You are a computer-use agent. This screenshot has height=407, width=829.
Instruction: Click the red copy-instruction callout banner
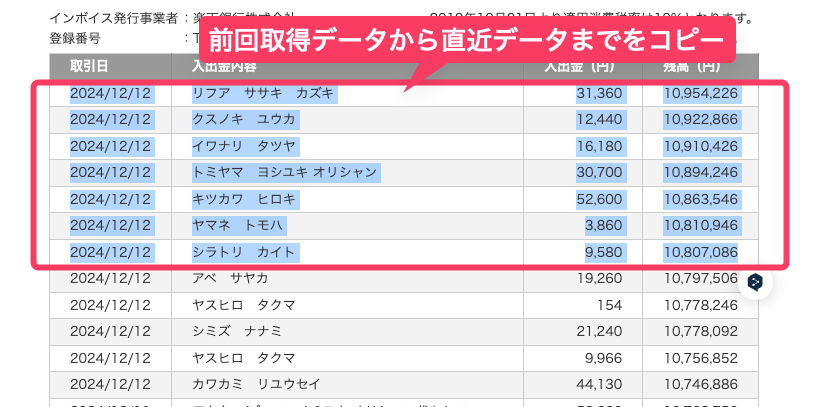[x=468, y=43]
